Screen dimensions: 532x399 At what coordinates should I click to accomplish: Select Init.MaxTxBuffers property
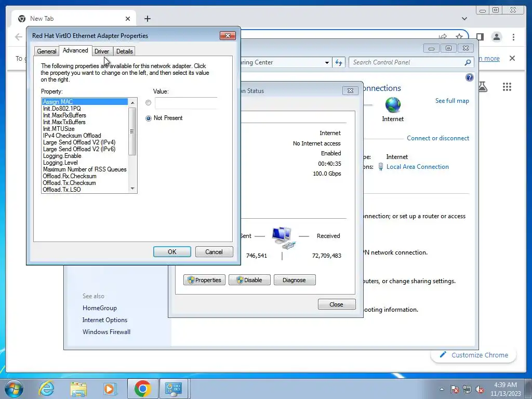(x=85, y=122)
